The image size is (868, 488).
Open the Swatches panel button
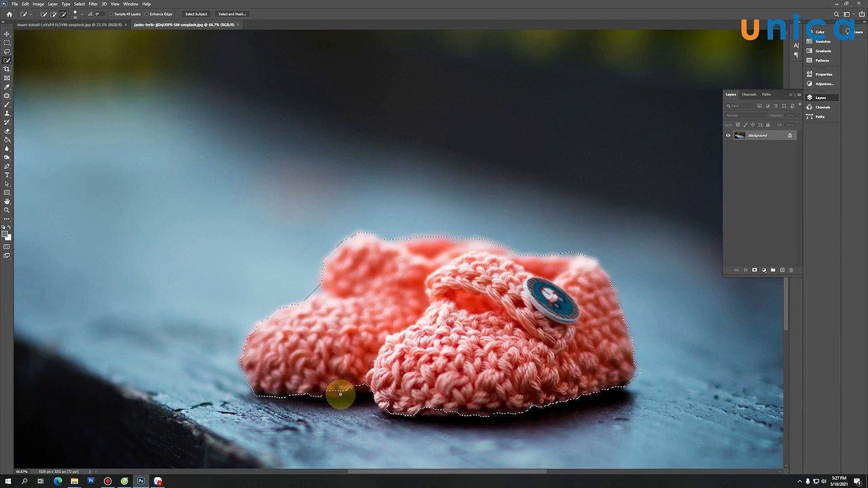[x=822, y=41]
